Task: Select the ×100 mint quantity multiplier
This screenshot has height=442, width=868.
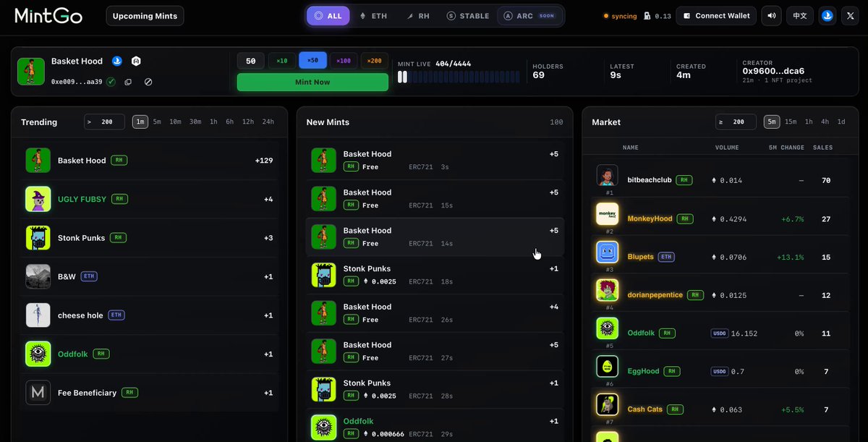Action: coord(344,61)
